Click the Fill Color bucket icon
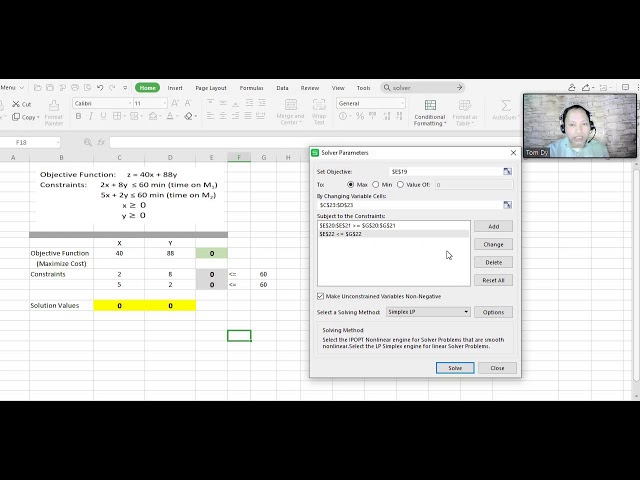 [153, 116]
